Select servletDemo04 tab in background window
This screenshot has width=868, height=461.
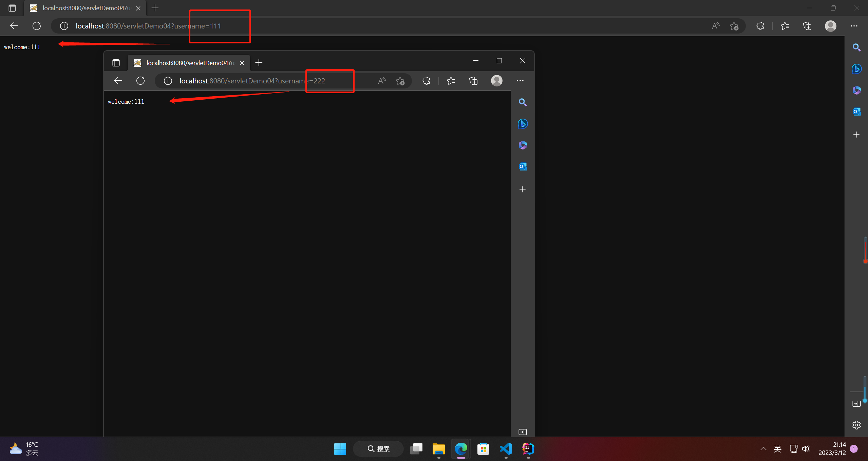85,8
